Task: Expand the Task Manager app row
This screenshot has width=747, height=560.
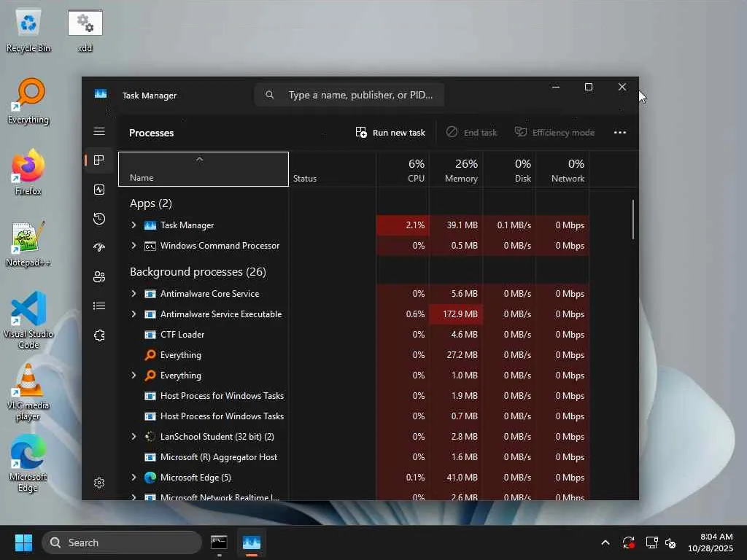Action: click(133, 225)
